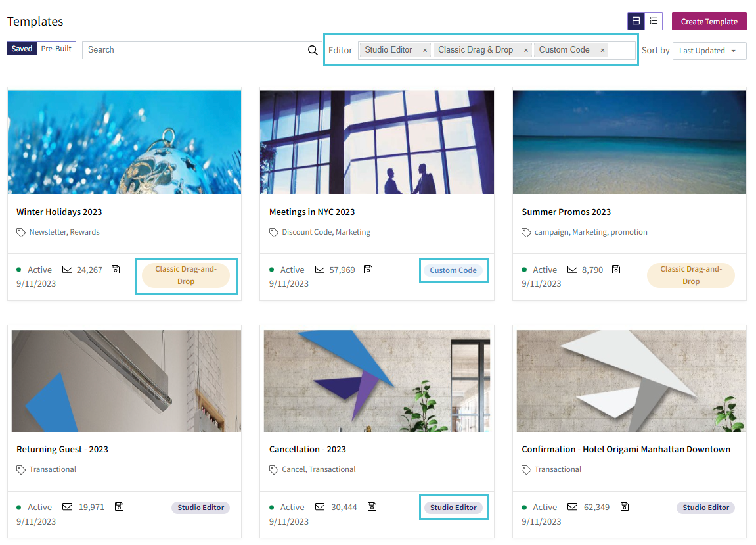This screenshot has width=756, height=545.
Task: Remove the Studio Editor filter chip
Action: click(425, 50)
